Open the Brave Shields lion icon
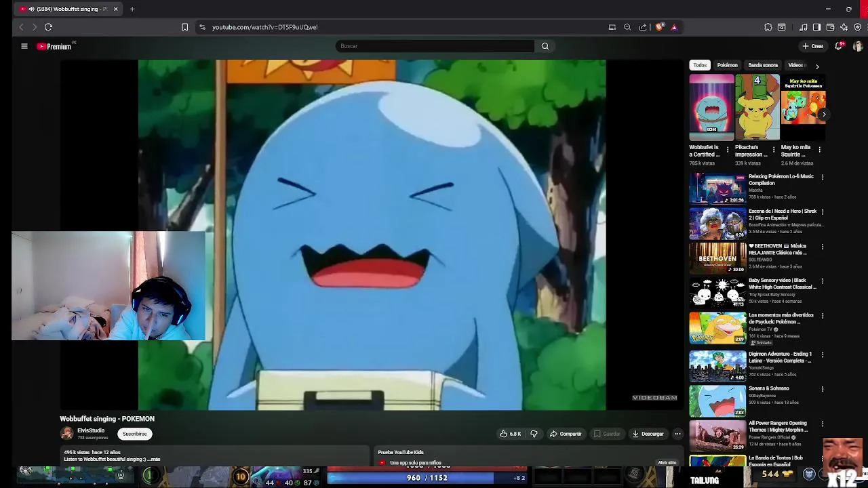Viewport: 868px width, 488px height. pos(659,27)
